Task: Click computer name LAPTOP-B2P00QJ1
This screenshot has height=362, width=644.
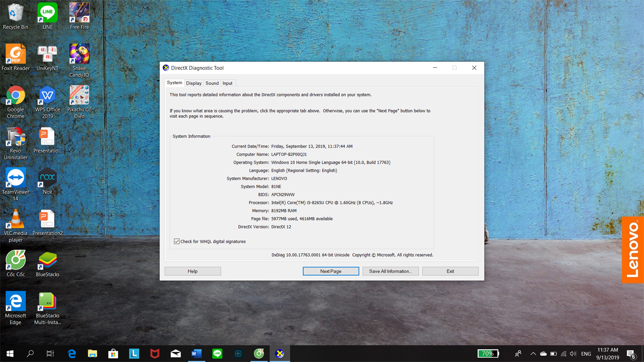Action: (289, 155)
